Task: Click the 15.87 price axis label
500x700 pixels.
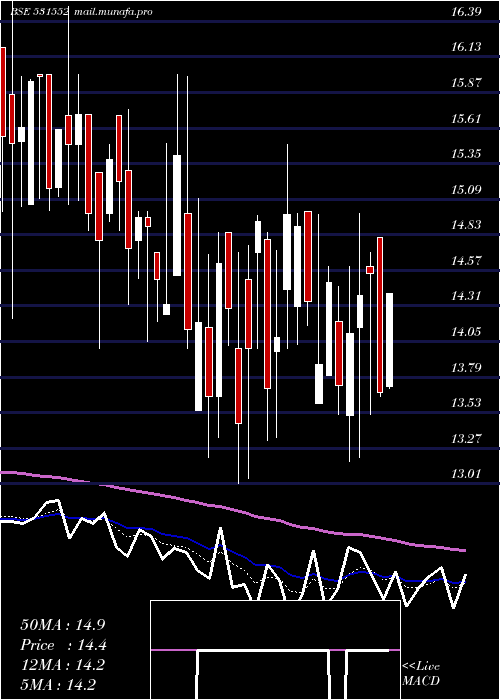Action: (x=466, y=83)
